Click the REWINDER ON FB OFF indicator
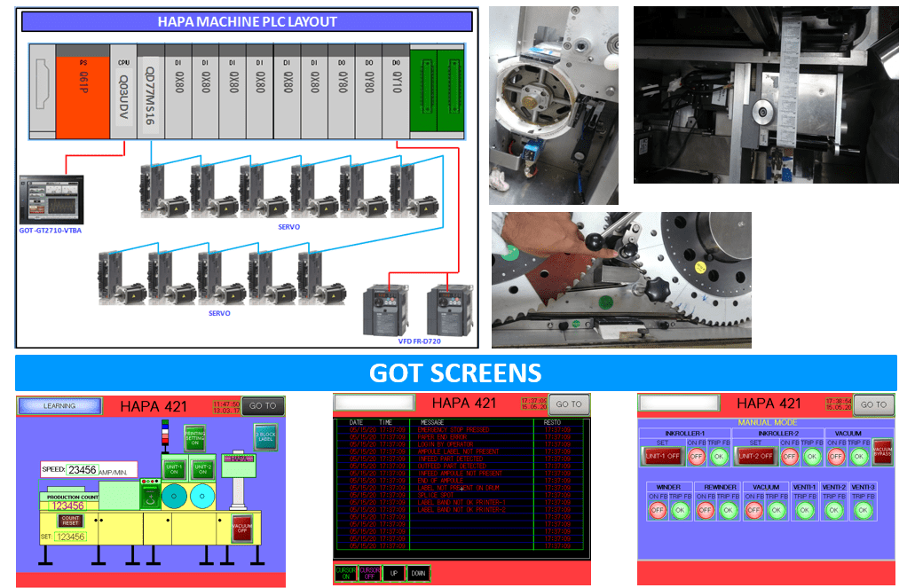This screenshot has height=588, width=907. click(706, 510)
